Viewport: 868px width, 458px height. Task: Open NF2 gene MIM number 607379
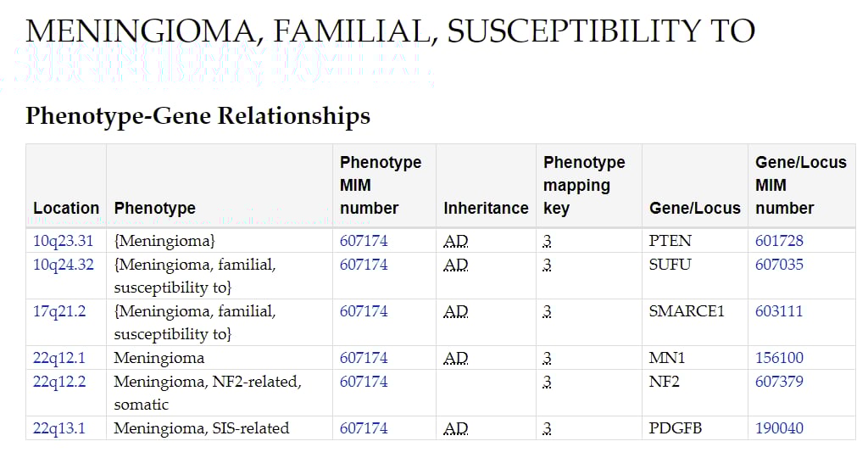coord(779,382)
